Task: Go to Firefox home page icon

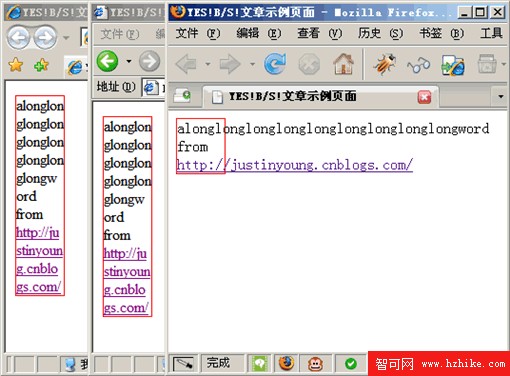Action: point(343,63)
